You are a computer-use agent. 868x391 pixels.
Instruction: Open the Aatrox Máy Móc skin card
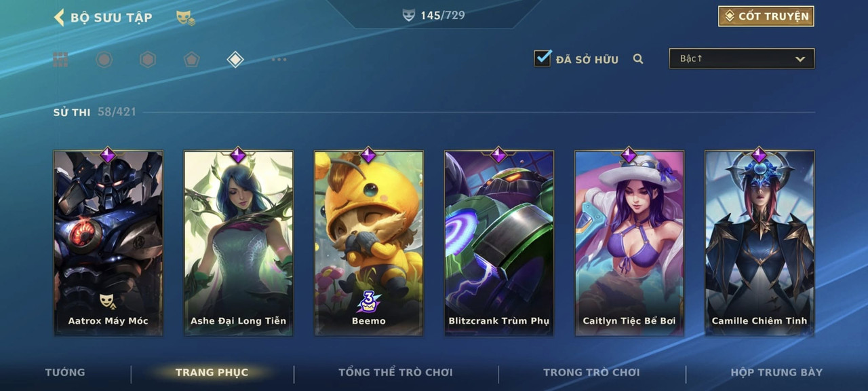click(x=108, y=243)
